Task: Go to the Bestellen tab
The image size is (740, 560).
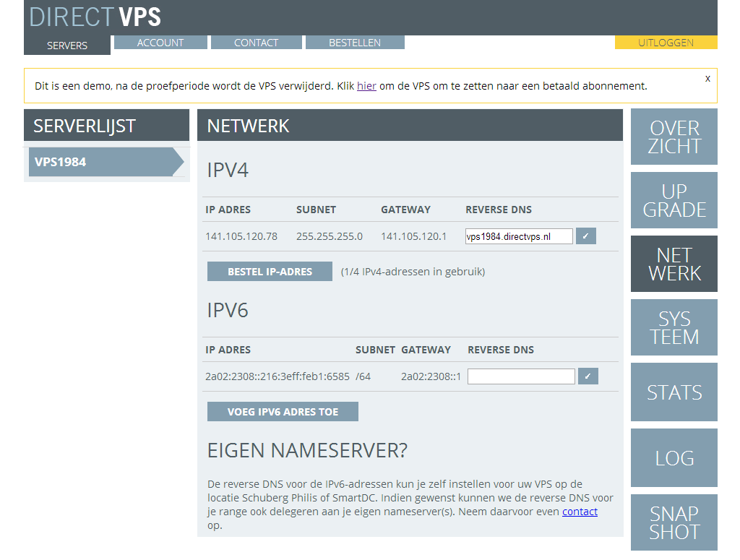Action: [x=355, y=43]
